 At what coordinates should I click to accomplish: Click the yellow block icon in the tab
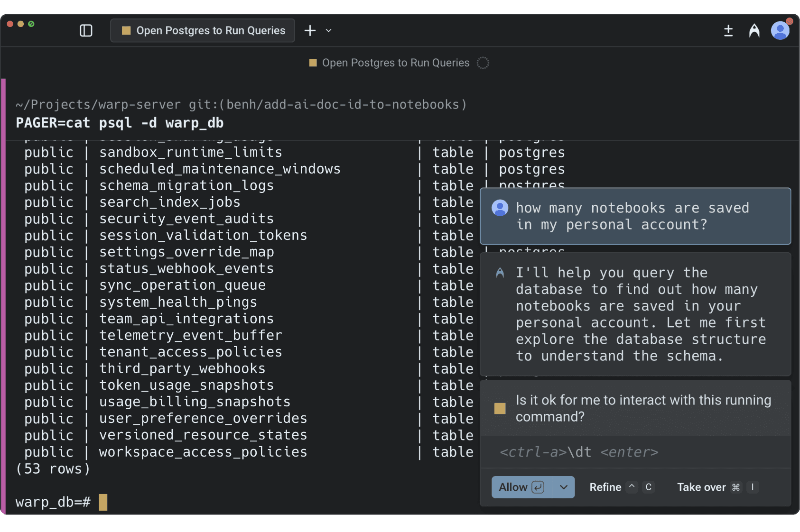coord(126,30)
